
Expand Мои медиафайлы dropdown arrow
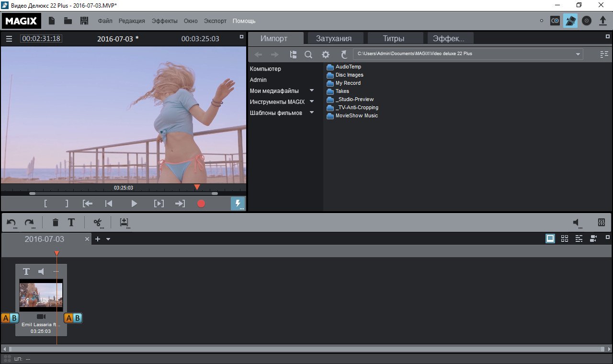[x=312, y=91]
